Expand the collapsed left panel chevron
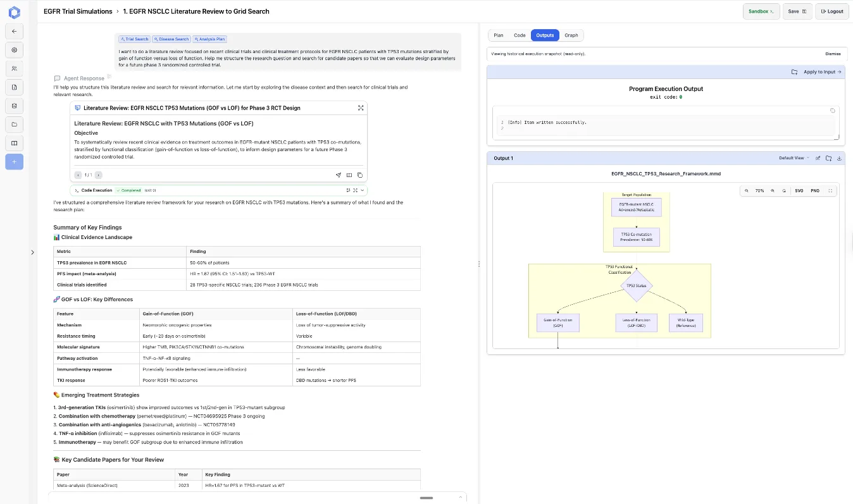 [32, 252]
